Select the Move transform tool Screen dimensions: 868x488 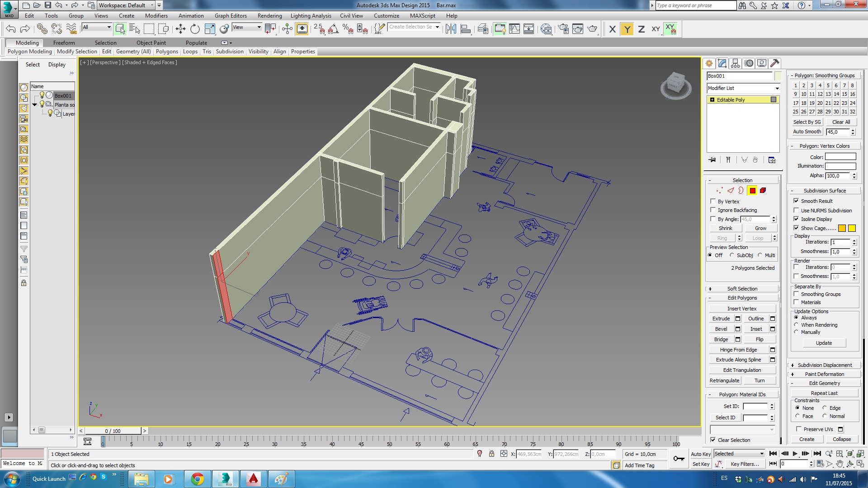[180, 29]
